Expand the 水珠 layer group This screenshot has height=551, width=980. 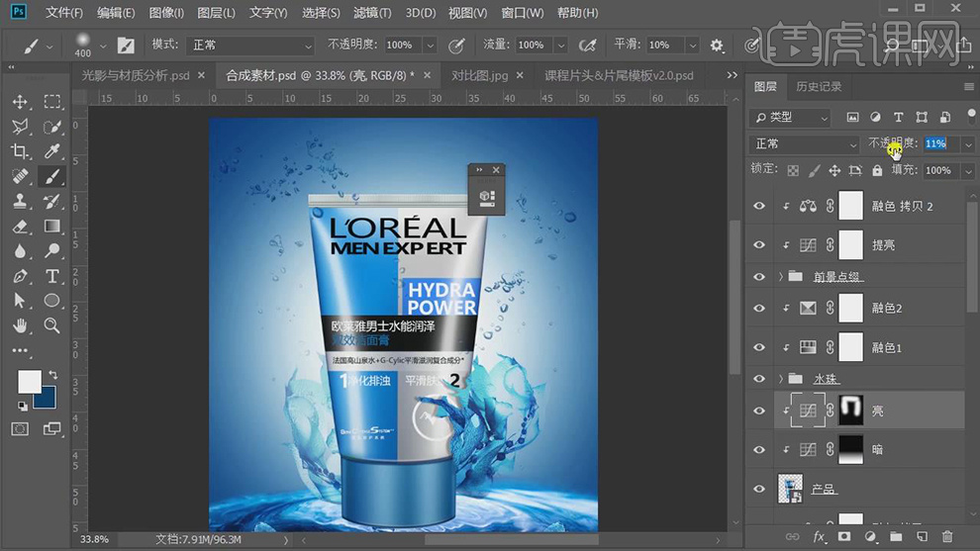click(x=781, y=379)
